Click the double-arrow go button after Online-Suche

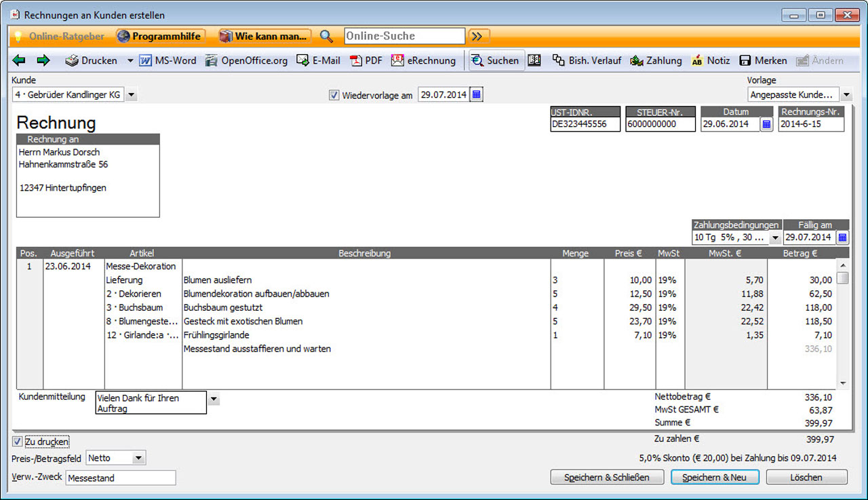pyautogui.click(x=478, y=36)
